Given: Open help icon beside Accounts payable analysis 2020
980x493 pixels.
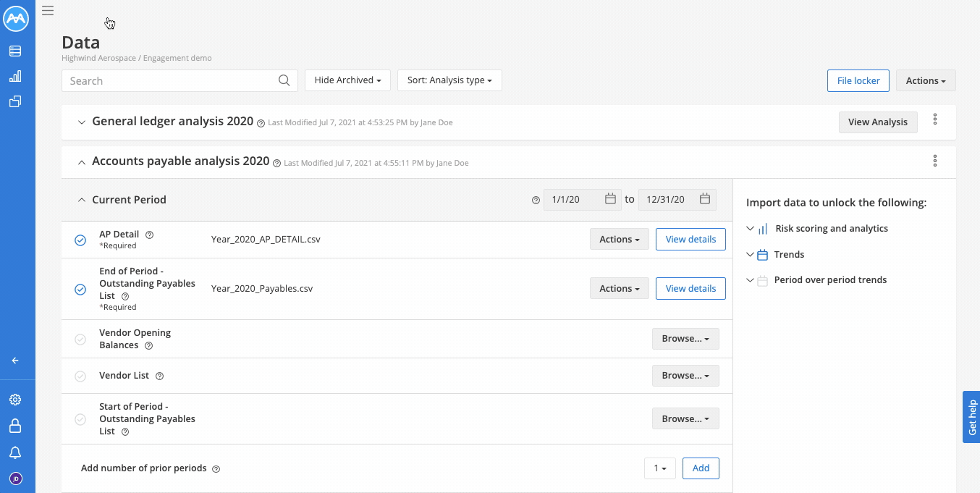Looking at the screenshot, I should pos(276,164).
